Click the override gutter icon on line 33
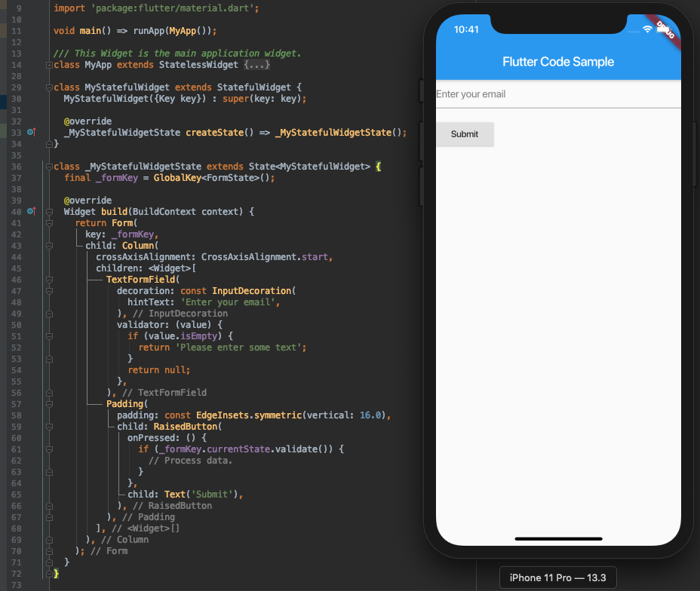The height and width of the screenshot is (591, 700). (x=31, y=132)
